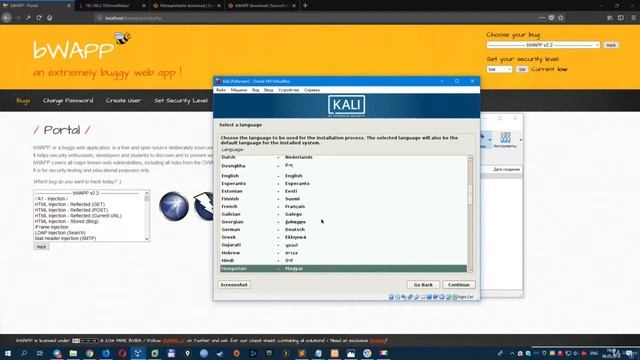Open Firefox home page icon
Image resolution: width=640 pixels, height=360 pixels.
click(x=49, y=18)
